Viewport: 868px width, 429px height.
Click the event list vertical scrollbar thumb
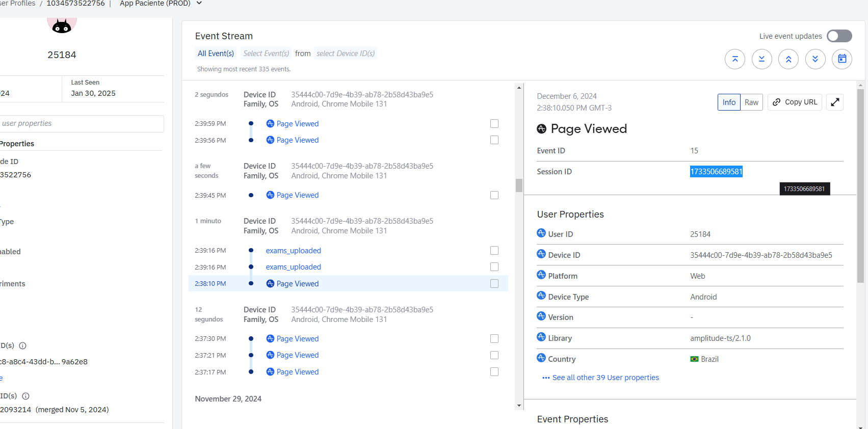(x=519, y=185)
